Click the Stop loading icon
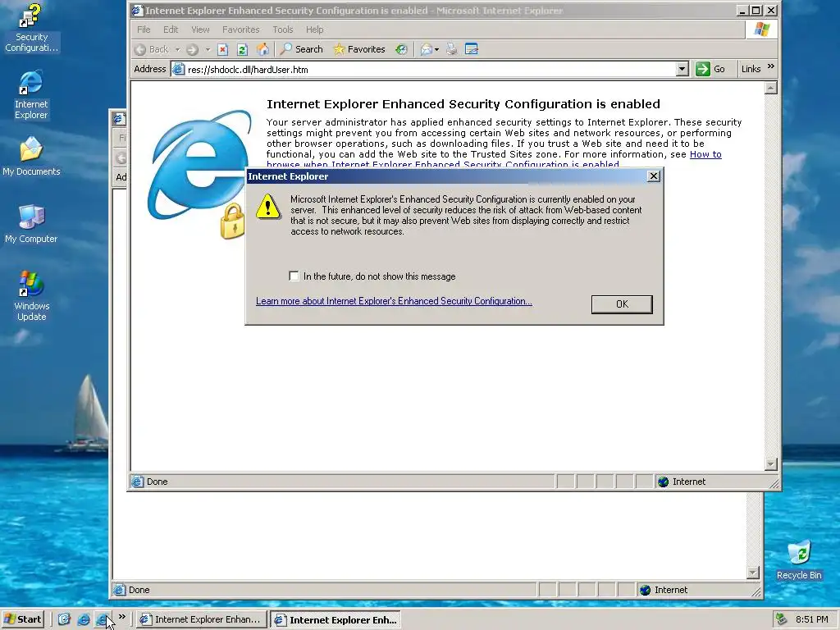The height and width of the screenshot is (630, 840). [x=223, y=49]
